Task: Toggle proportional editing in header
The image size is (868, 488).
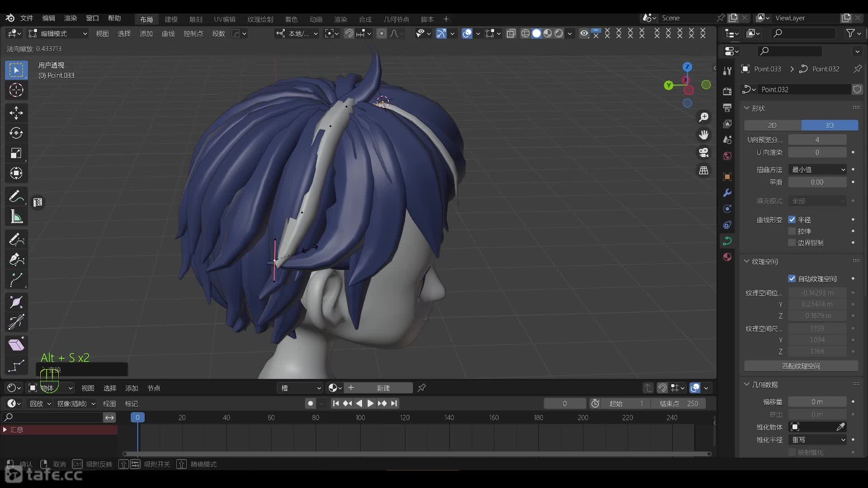Action: point(382,33)
